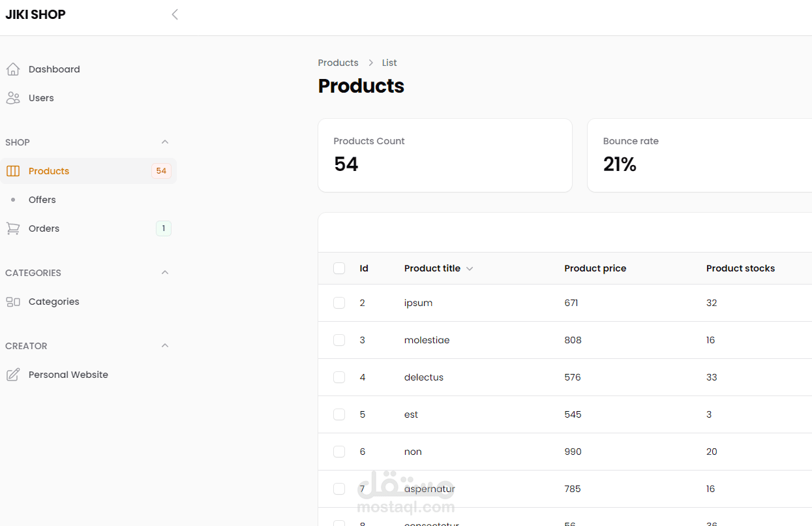The height and width of the screenshot is (526, 812).
Task: Click the Dashboard home icon
Action: coord(12,69)
